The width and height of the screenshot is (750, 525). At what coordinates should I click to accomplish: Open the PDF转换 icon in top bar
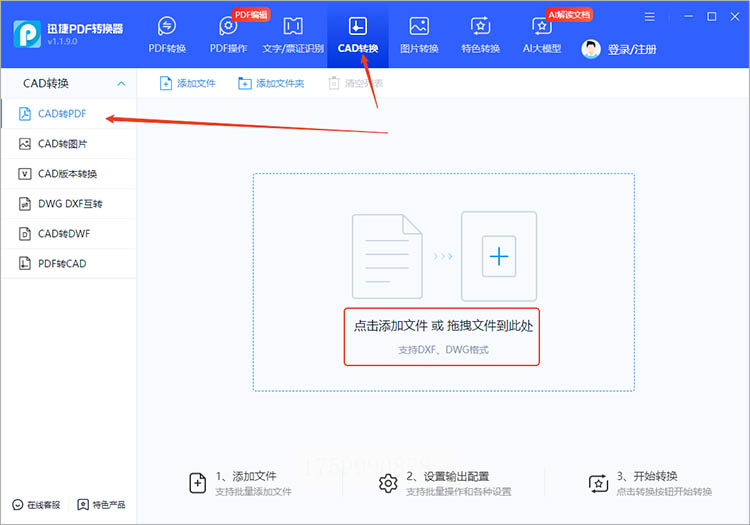pyautogui.click(x=167, y=26)
